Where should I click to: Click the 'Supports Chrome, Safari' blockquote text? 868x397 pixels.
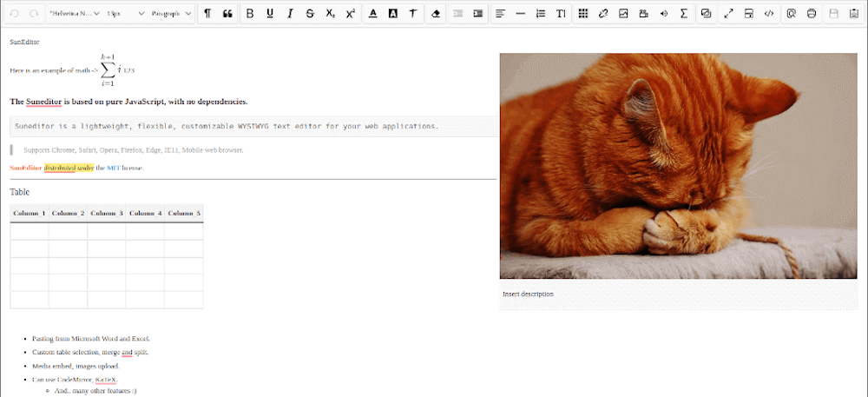[134, 150]
